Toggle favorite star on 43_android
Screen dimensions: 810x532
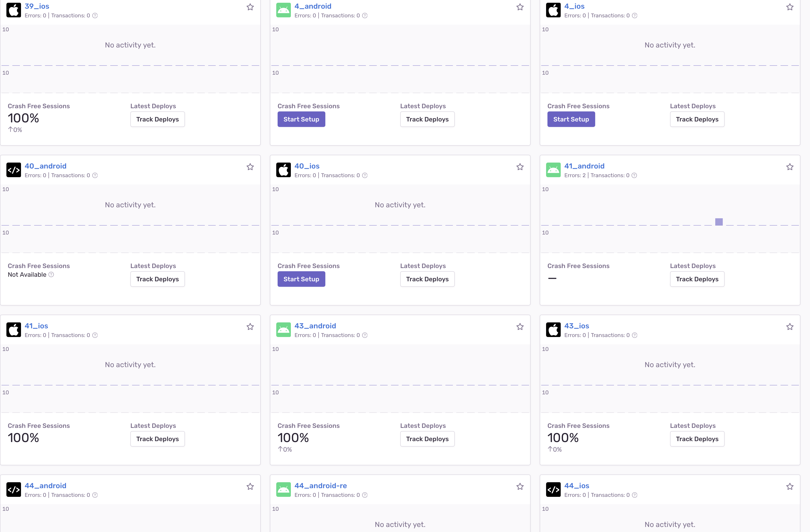point(520,327)
